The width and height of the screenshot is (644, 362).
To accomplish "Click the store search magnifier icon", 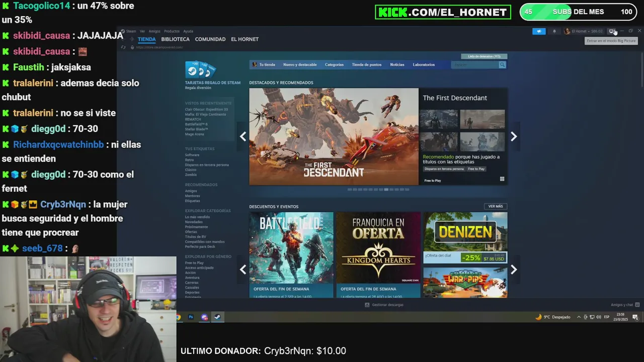I will click(x=502, y=65).
